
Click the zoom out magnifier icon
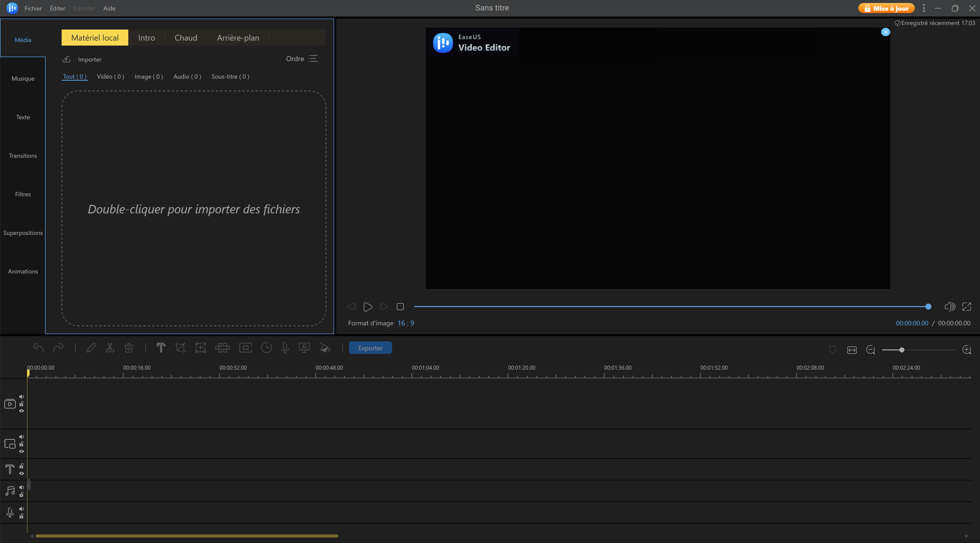(871, 350)
